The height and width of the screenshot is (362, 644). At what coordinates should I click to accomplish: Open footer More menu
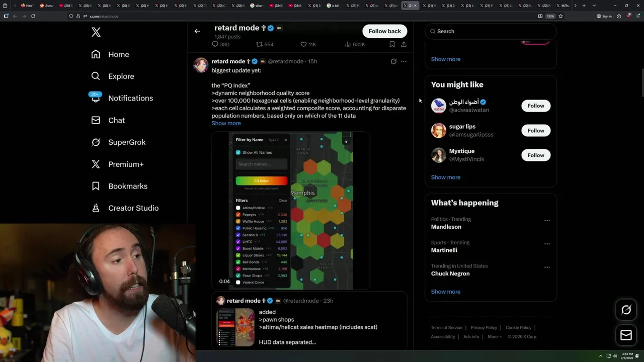[x=495, y=337]
